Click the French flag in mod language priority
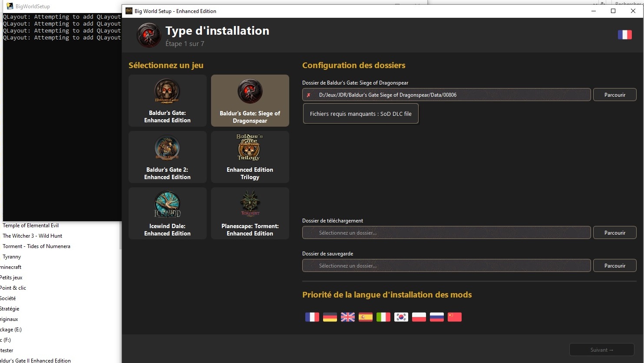 coord(312,317)
